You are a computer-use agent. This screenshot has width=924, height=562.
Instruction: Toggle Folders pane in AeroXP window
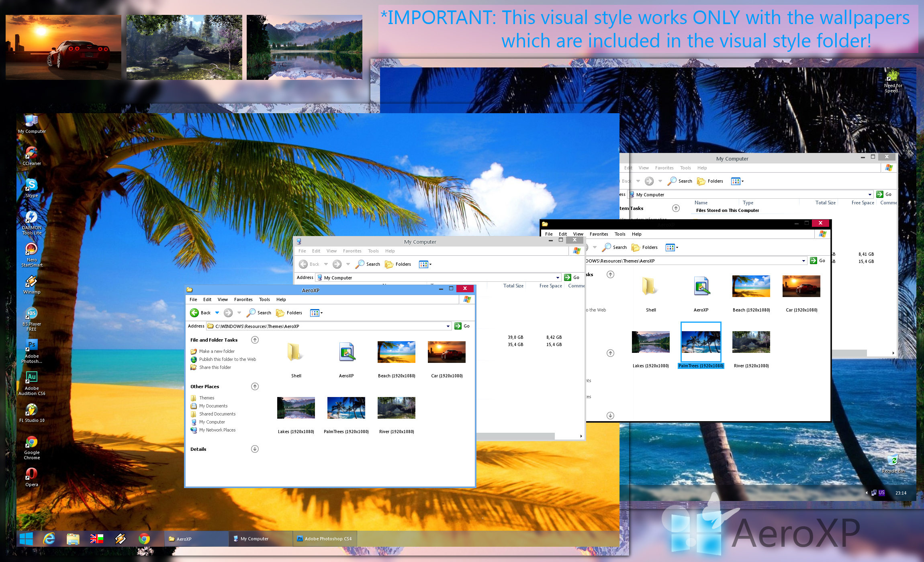click(x=289, y=313)
